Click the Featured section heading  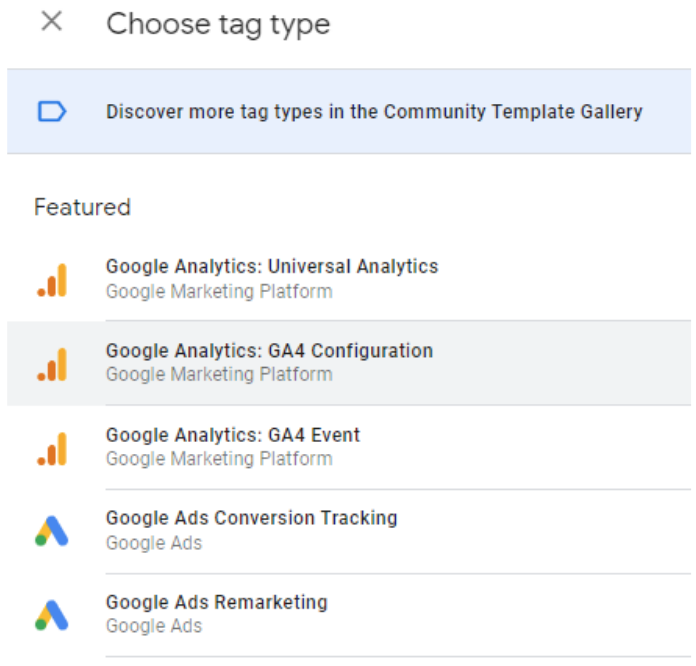[x=82, y=207]
